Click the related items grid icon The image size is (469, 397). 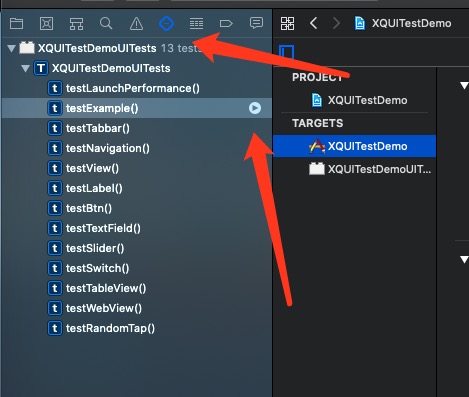pyautogui.click(x=287, y=23)
